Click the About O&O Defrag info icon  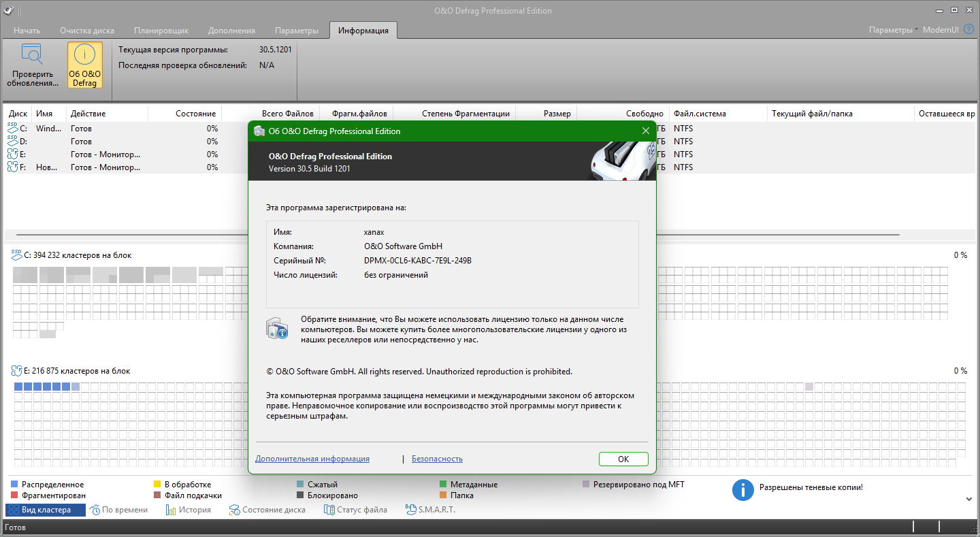(85, 54)
